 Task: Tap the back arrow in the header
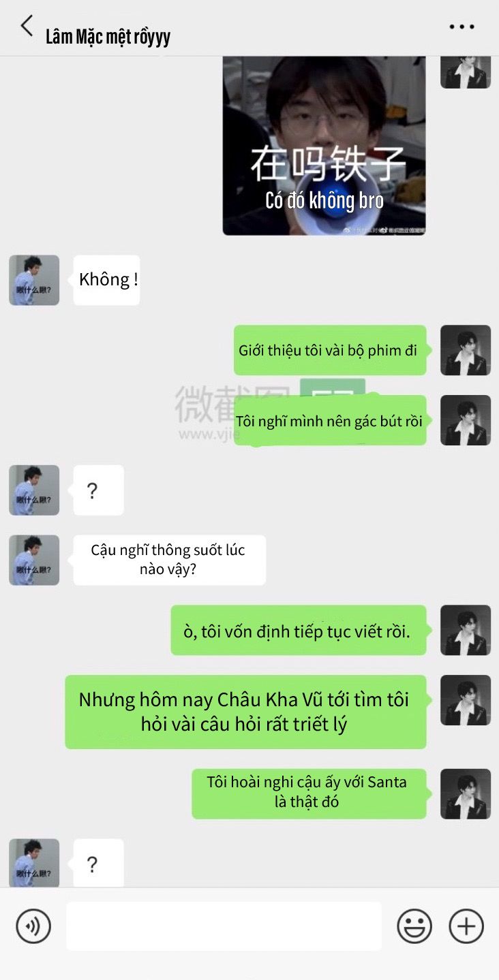click(x=27, y=27)
